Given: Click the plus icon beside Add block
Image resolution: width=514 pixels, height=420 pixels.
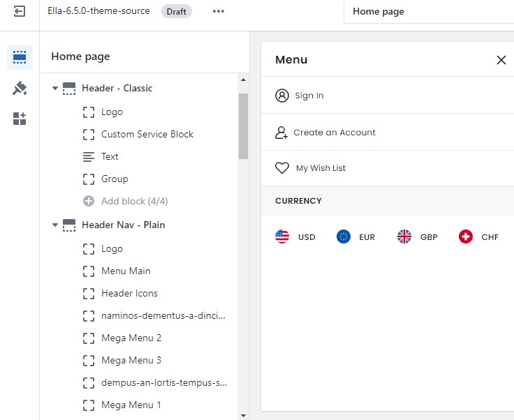Looking at the screenshot, I should [89, 201].
